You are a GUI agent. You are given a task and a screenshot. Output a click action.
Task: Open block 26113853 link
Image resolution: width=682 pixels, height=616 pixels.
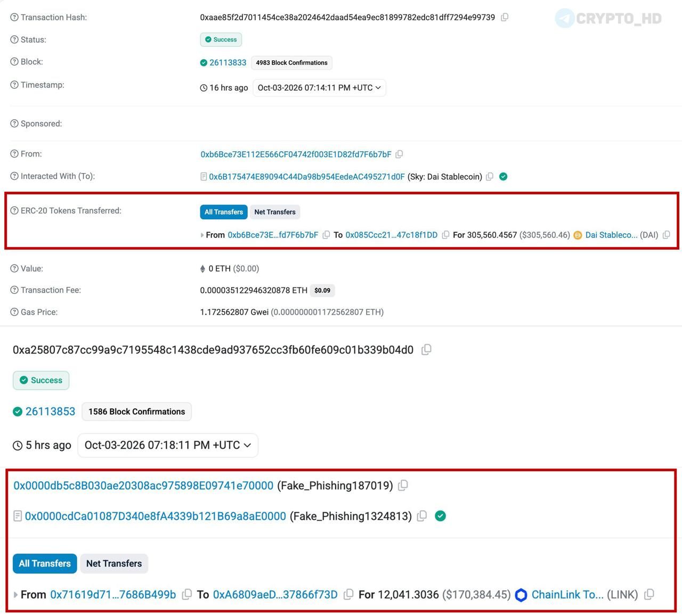[x=51, y=412]
